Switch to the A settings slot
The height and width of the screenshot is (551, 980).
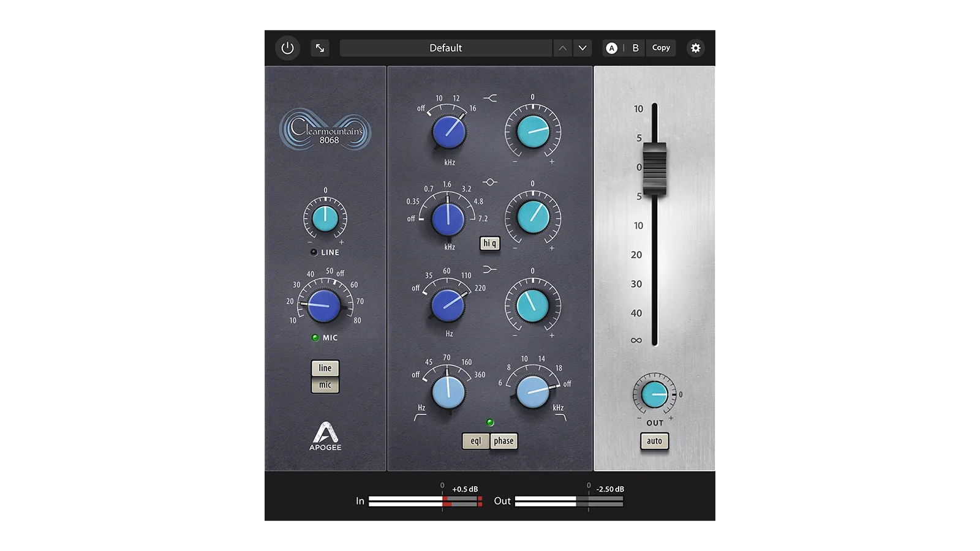(x=611, y=48)
